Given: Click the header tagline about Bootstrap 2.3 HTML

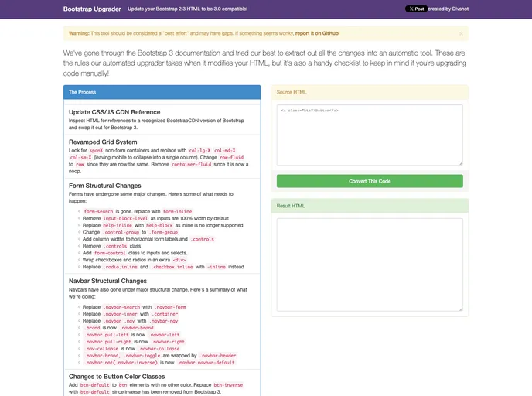Looking at the screenshot, I should point(188,9).
